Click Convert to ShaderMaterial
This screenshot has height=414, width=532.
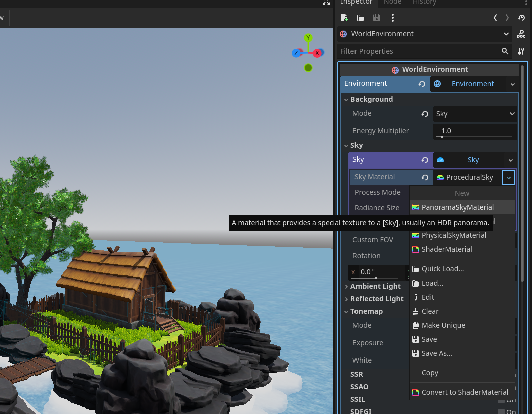465,392
